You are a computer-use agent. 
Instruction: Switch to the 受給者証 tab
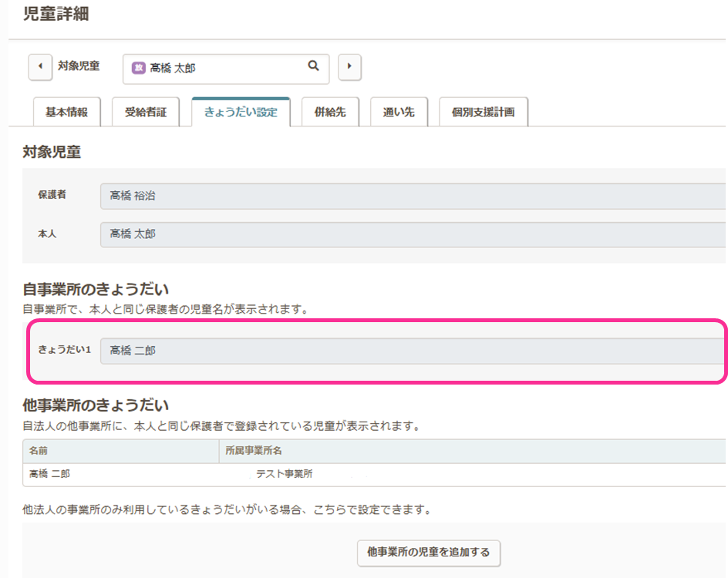(146, 113)
